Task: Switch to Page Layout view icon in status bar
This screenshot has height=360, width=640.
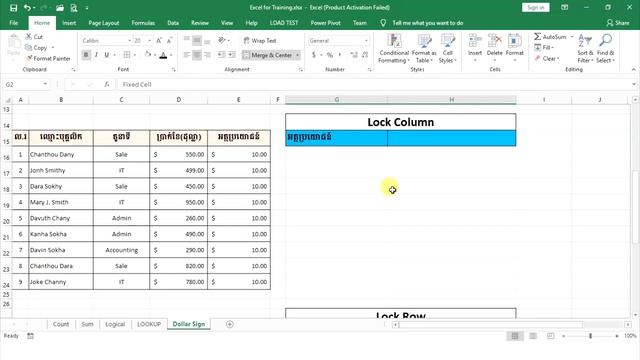Action: 533,336
